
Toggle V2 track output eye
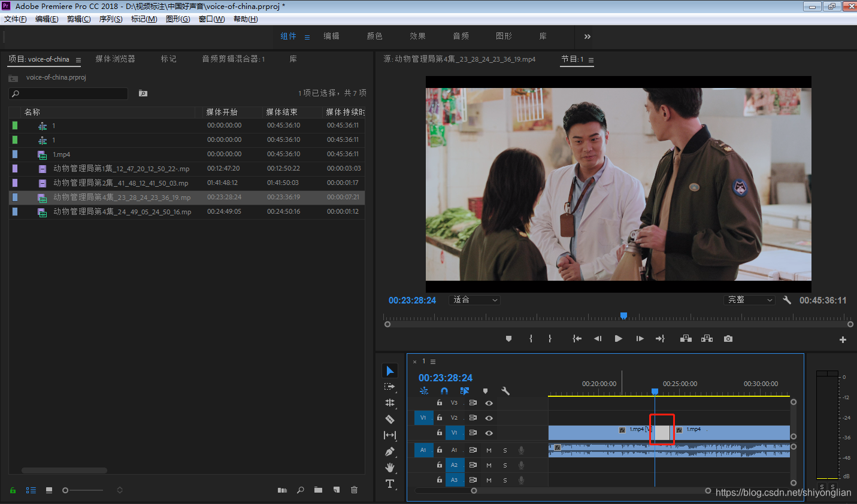[489, 418]
